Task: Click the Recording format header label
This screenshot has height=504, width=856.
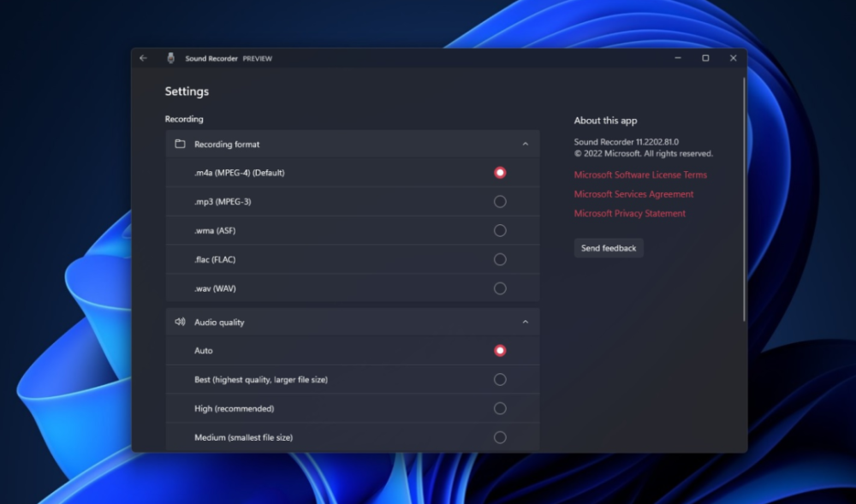Action: (x=227, y=145)
